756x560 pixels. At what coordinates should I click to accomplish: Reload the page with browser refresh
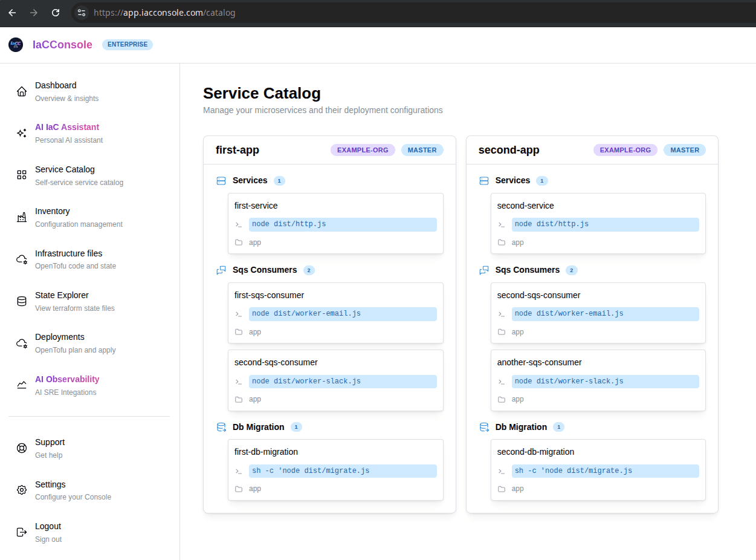point(56,12)
